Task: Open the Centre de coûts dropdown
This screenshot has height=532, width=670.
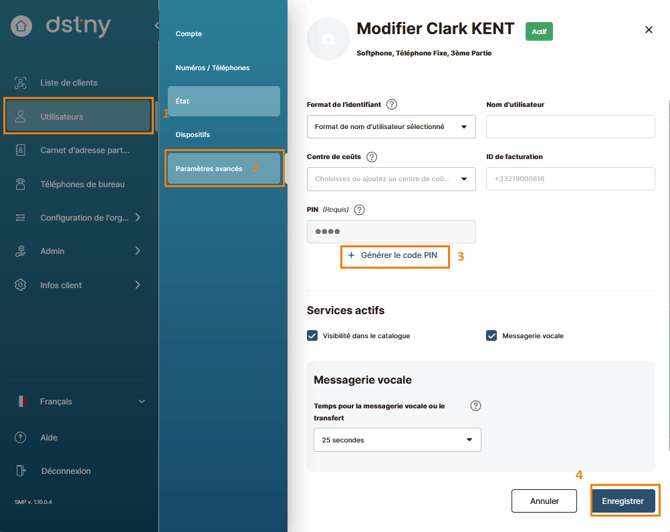Action: [x=391, y=179]
